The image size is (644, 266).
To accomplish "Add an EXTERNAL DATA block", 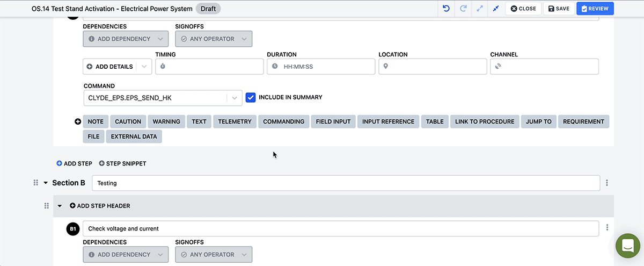I will [x=134, y=136].
